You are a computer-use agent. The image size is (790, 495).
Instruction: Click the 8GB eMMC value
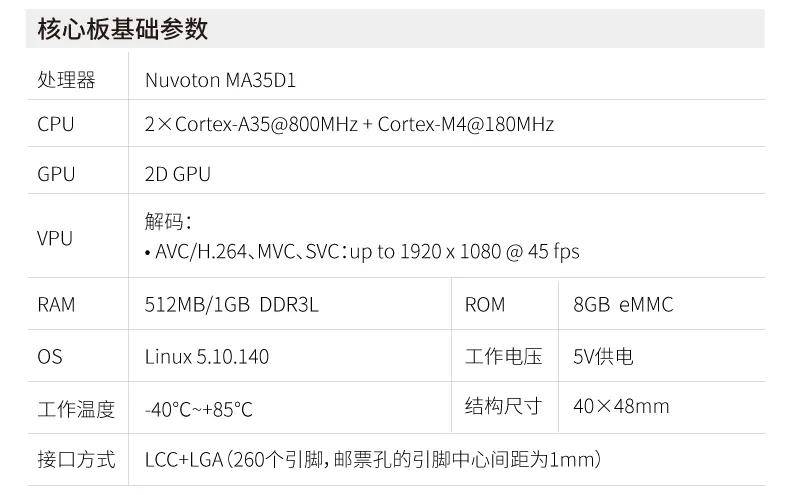coord(623,305)
